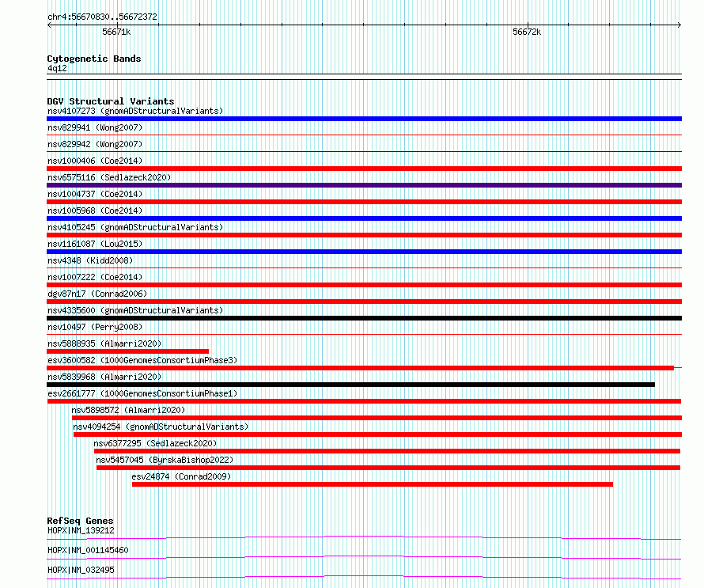Click the nsv4107273 (gnomADStructuralVariants) label

coord(135,111)
